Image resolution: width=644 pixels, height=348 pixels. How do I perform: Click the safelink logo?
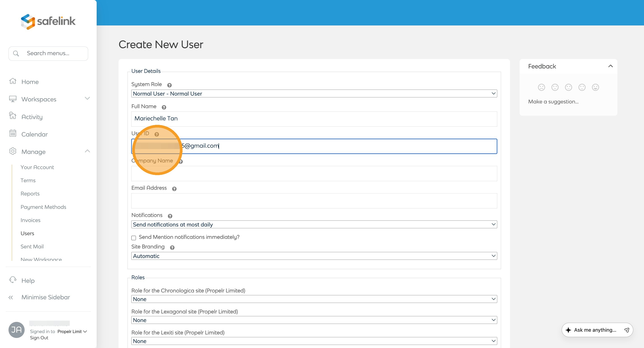coord(48,21)
